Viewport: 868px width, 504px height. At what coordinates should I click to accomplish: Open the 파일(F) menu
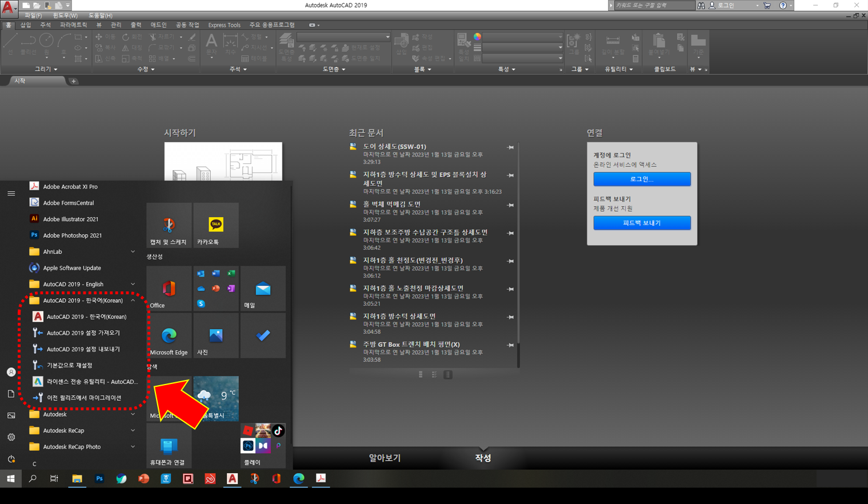[33, 15]
